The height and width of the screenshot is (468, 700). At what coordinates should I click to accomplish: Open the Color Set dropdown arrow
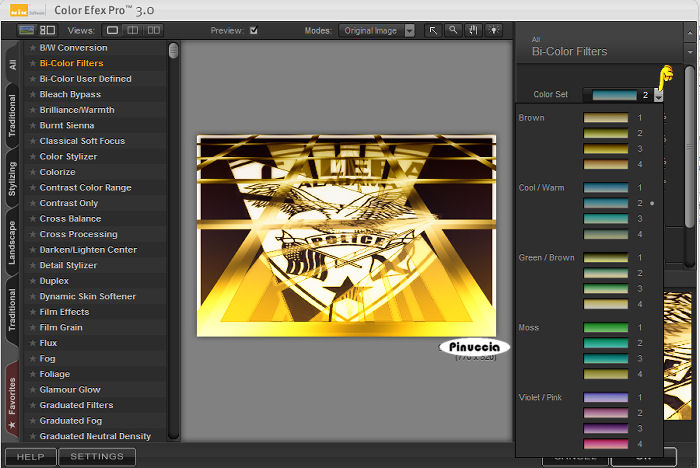pyautogui.click(x=658, y=95)
